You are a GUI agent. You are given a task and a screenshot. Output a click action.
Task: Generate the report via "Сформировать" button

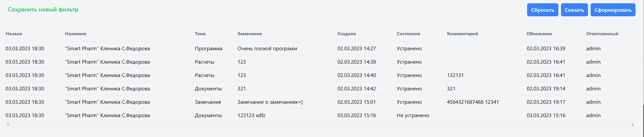(x=613, y=10)
